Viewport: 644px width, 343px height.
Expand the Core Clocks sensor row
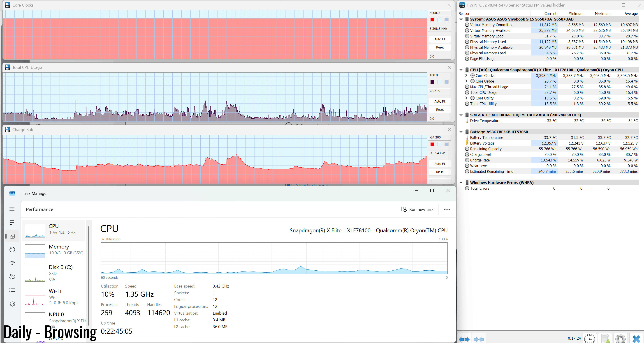tap(466, 76)
